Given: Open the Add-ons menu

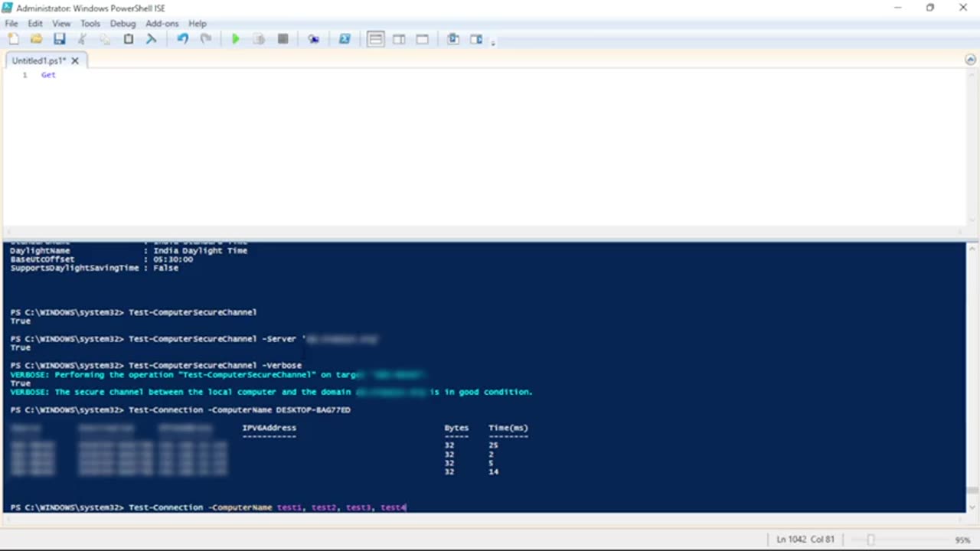Looking at the screenshot, I should (162, 24).
